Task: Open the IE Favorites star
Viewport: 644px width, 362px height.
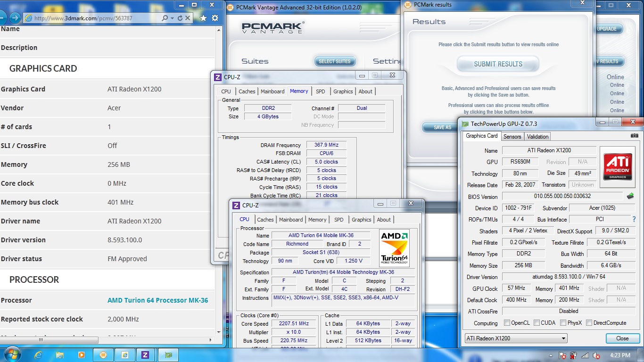Action: coord(203,18)
